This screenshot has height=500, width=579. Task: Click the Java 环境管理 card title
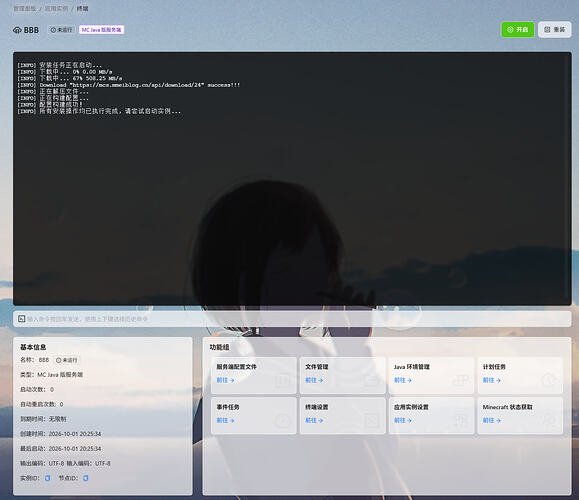pyautogui.click(x=412, y=367)
